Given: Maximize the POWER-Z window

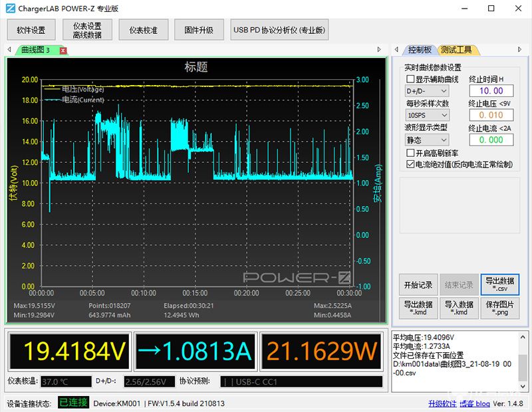Looking at the screenshot, I should point(491,9).
